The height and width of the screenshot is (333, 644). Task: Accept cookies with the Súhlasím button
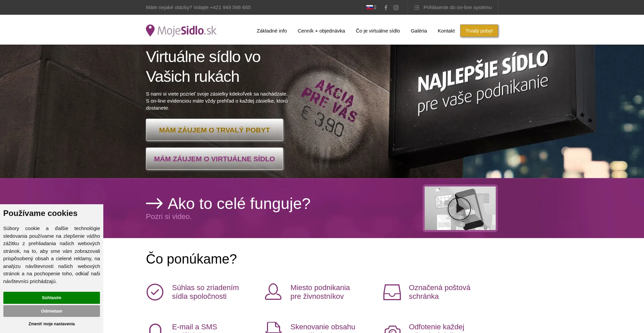pos(52,298)
